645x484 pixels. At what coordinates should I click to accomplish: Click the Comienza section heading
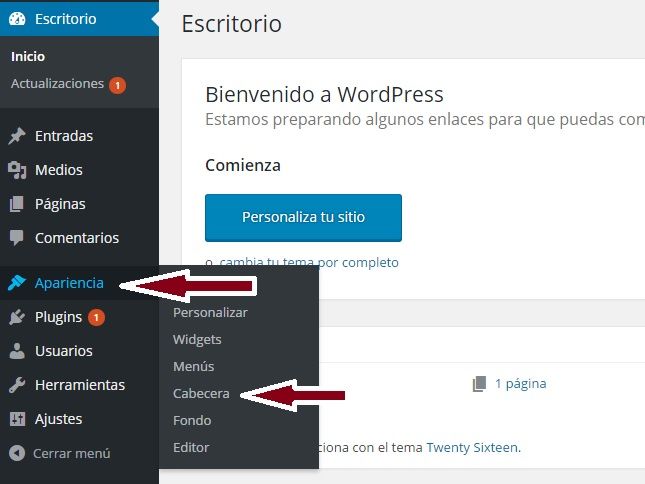point(243,165)
